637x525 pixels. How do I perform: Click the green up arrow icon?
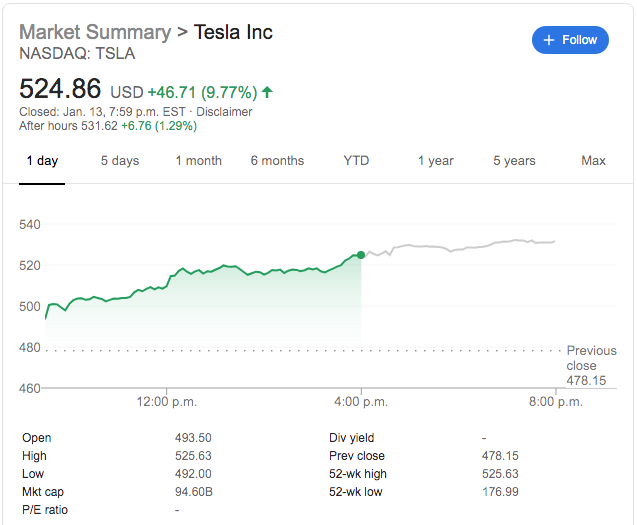point(267,93)
